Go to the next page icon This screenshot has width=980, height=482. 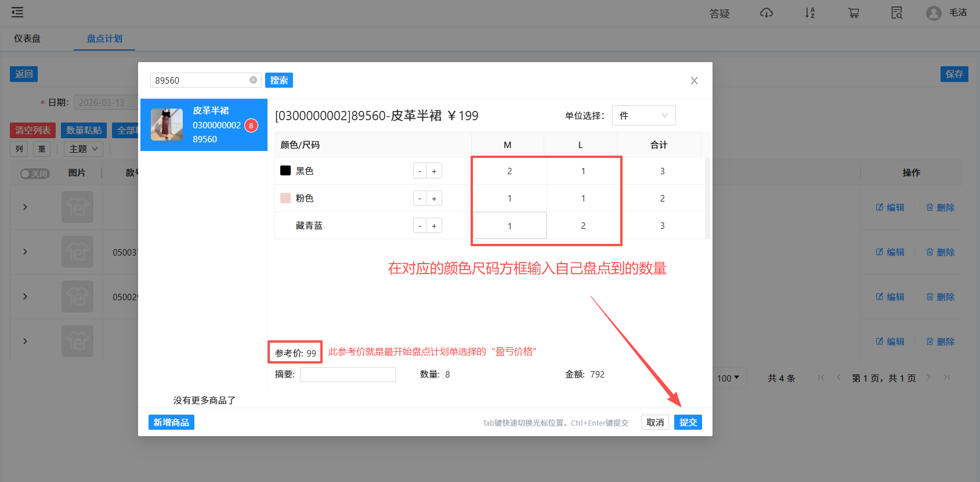tap(928, 377)
